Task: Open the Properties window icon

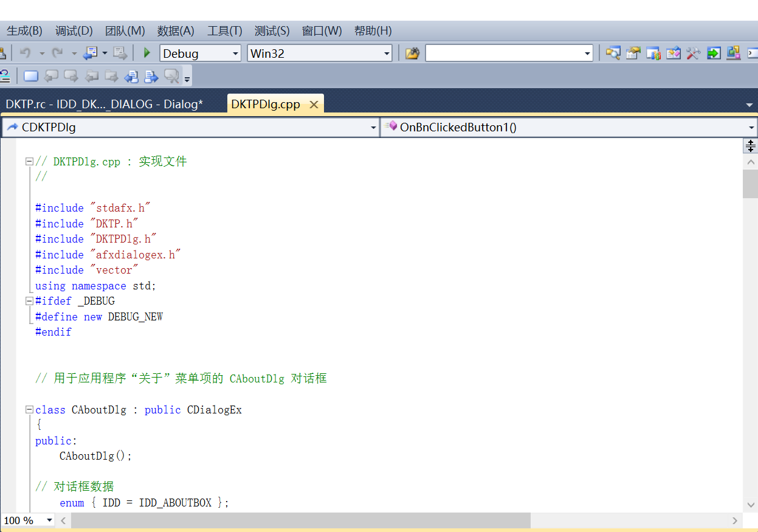Action: click(x=633, y=54)
